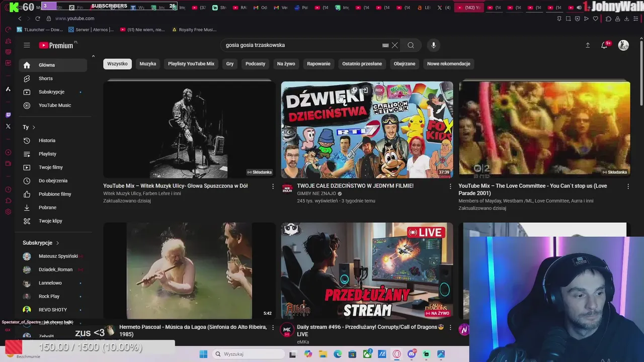
Task: Open Polubione filmy in the sidebar
Action: [53, 194]
